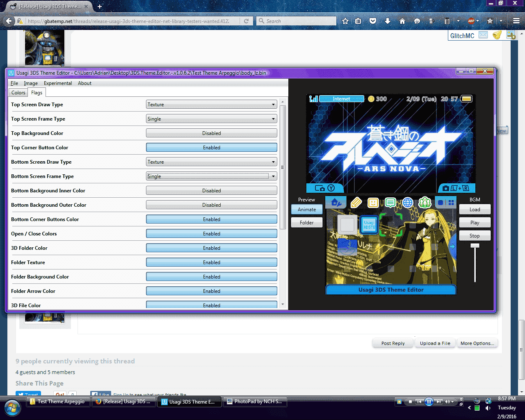Click the Flags list scroll down arrow
Viewport: 525px width, 420px height.
pyautogui.click(x=282, y=305)
